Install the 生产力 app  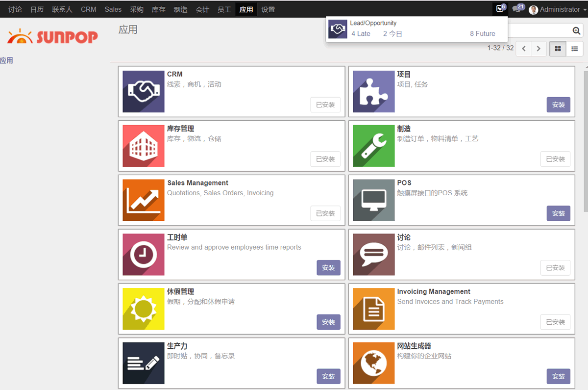[x=328, y=376]
